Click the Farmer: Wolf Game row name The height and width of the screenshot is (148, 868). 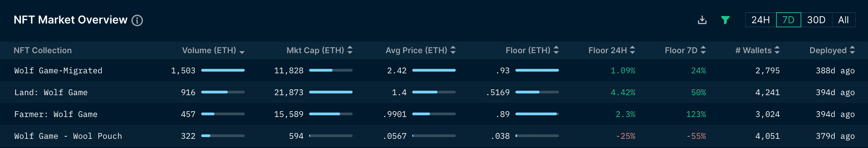pyautogui.click(x=56, y=114)
